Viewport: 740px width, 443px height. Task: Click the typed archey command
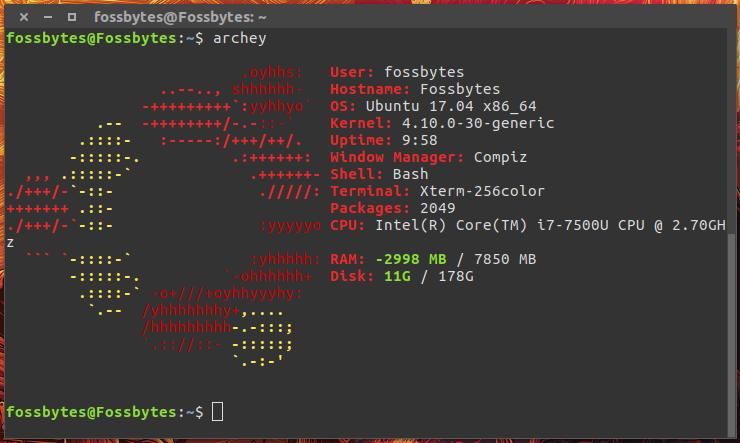pyautogui.click(x=238, y=38)
